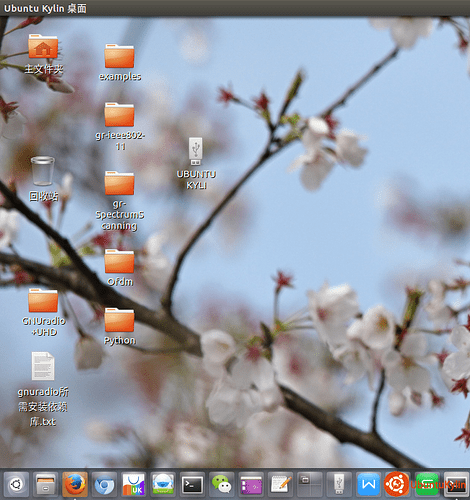Image resolution: width=470 pixels, height=500 pixels.
Task: Select the recycle bin icon on desktop
Action: (43, 179)
